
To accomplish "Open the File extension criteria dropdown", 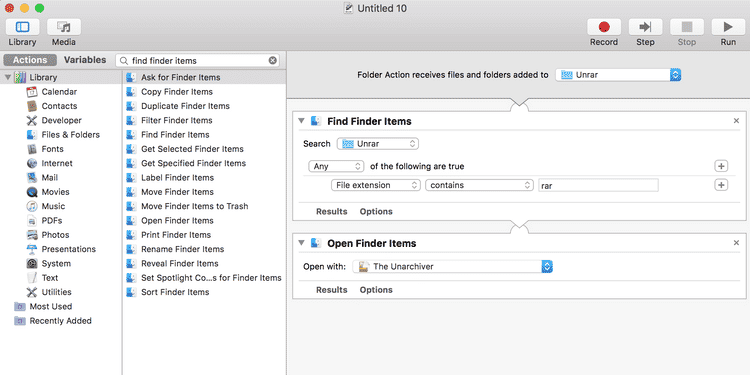I will (376, 185).
